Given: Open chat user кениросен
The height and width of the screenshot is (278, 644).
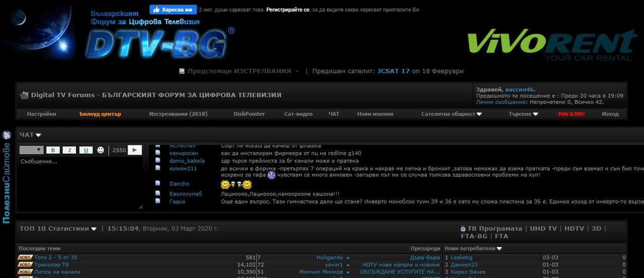Looking at the screenshot, I should coord(184,153).
